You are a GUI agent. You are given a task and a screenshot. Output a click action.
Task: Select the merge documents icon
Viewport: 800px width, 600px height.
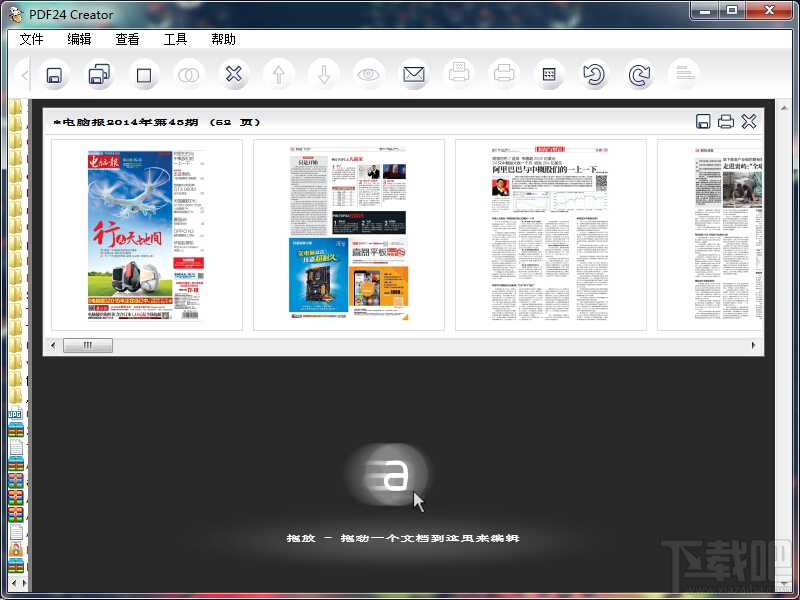point(189,74)
